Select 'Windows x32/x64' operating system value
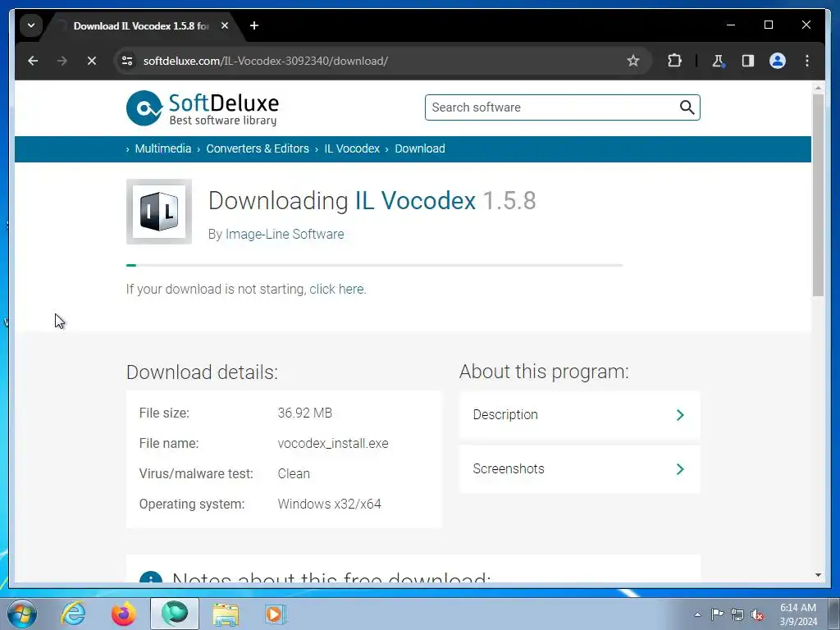Viewport: 840px width, 630px height. (330, 504)
